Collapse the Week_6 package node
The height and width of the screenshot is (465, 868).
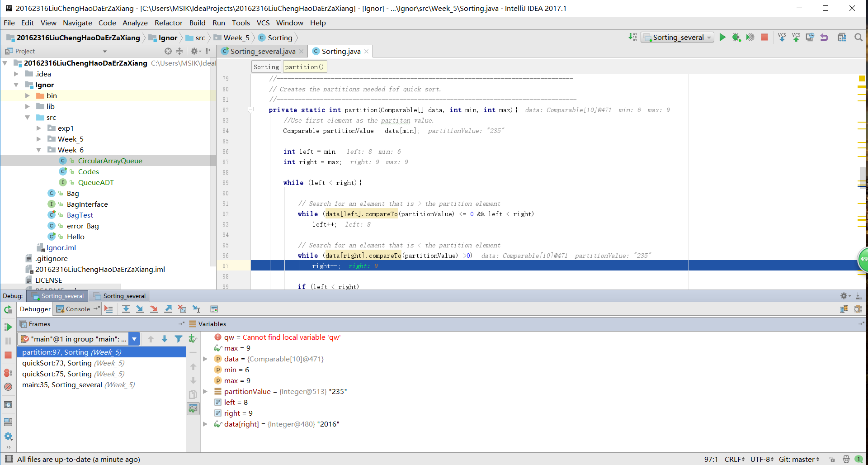(x=39, y=150)
